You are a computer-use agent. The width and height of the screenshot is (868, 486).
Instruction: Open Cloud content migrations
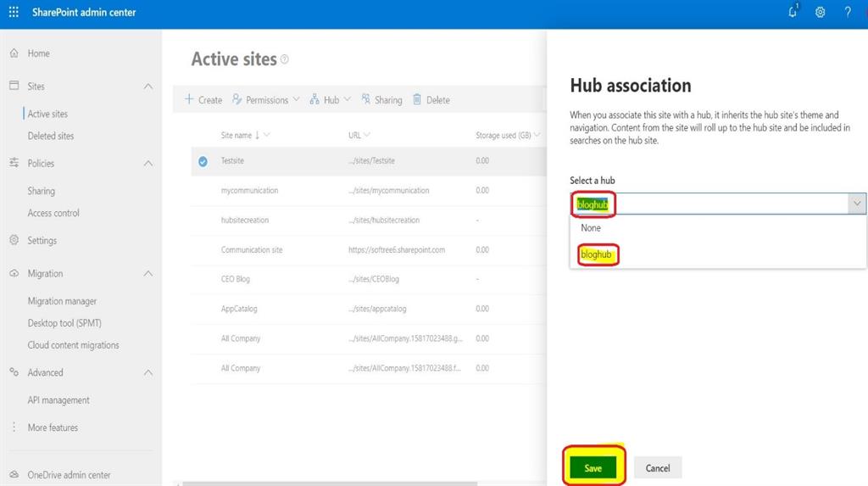pos(73,344)
